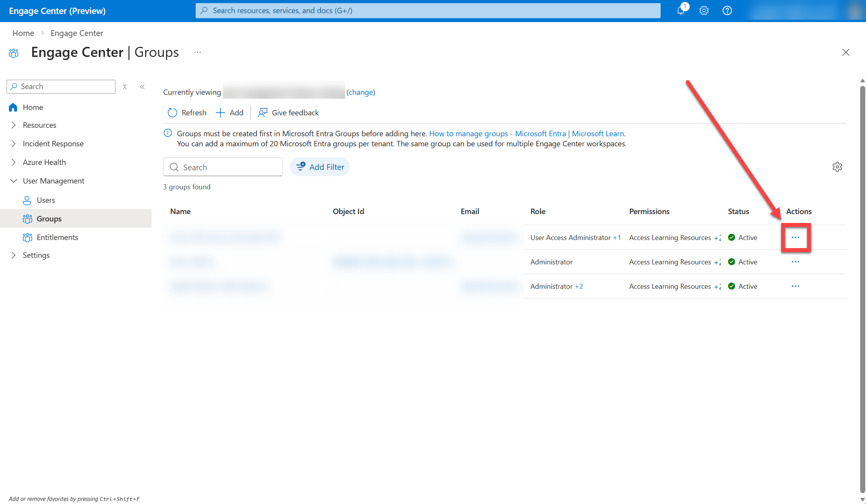
Task: Click the Add button label
Action: coord(236,113)
